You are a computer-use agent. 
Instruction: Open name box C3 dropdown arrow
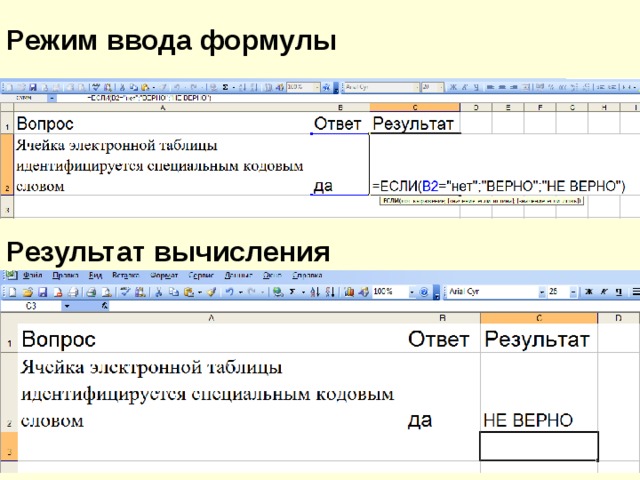[67, 305]
